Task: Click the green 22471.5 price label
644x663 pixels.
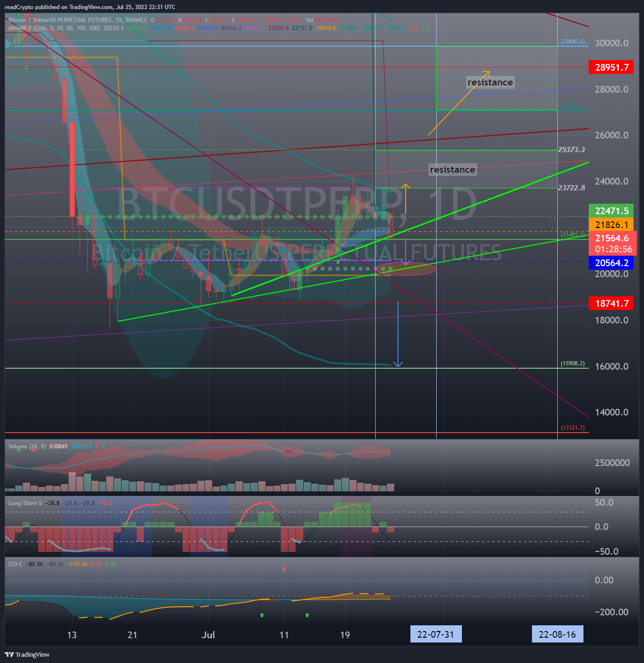Action: (x=612, y=211)
